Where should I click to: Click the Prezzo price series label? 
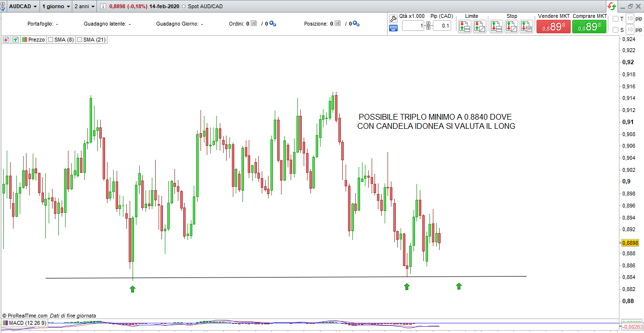tap(37, 40)
